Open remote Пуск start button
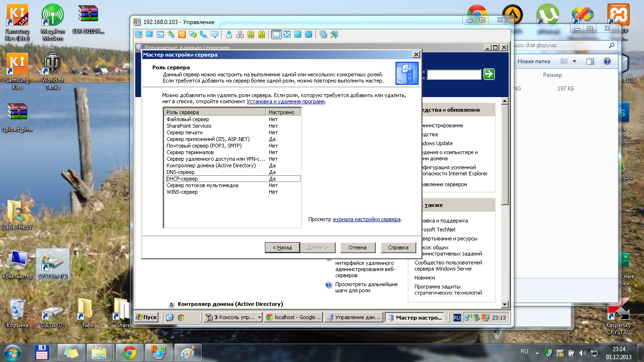The height and width of the screenshot is (362, 644). pos(146,317)
